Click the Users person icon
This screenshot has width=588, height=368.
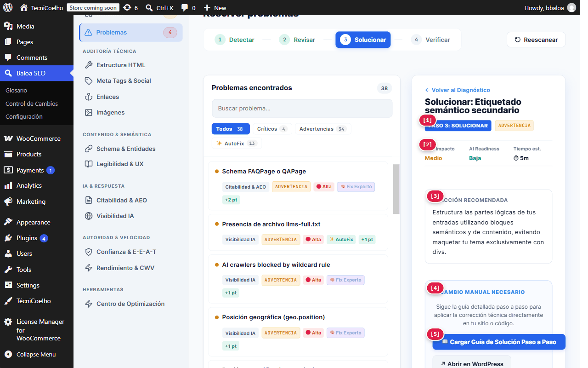(x=8, y=253)
